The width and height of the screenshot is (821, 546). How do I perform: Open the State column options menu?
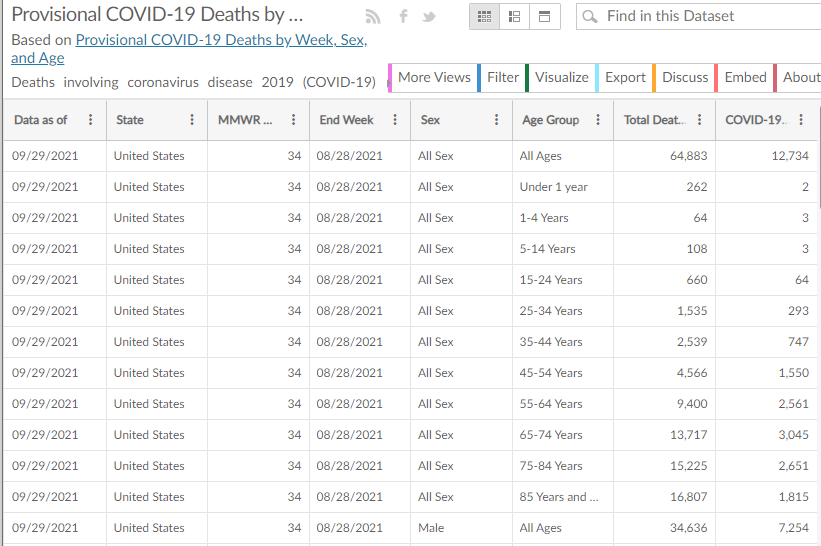[192, 120]
